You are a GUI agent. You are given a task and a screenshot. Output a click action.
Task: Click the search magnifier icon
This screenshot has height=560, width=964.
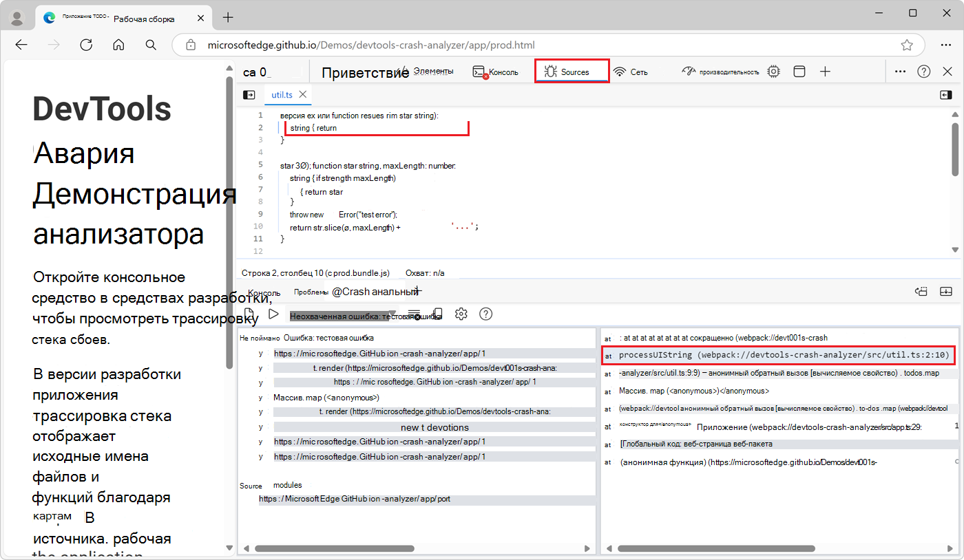click(151, 45)
